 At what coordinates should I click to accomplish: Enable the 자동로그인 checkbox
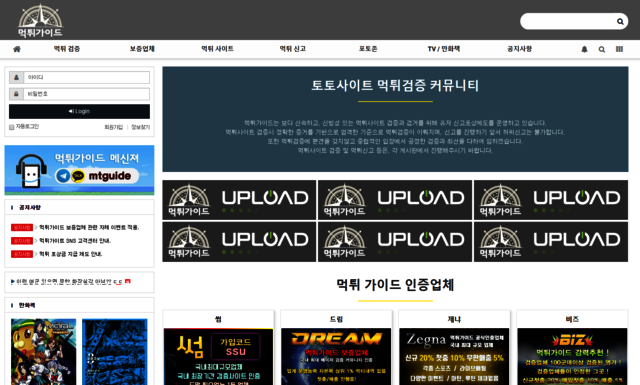(11, 127)
